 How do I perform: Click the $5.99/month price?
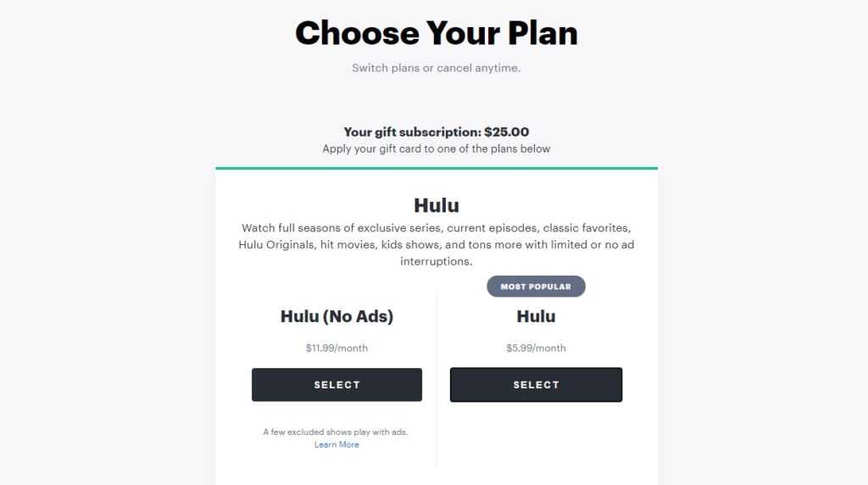point(536,348)
